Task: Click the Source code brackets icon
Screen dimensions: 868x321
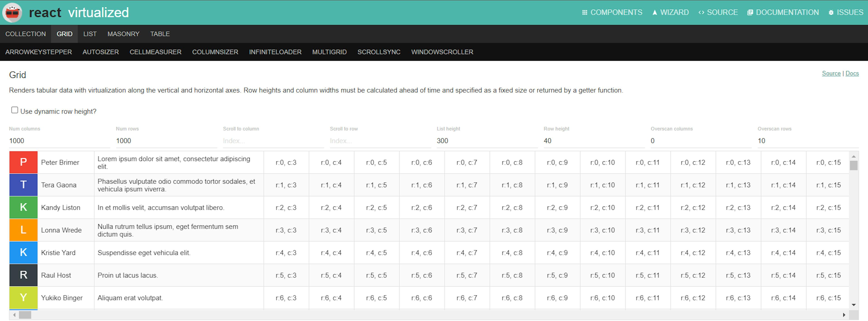Action: point(701,12)
